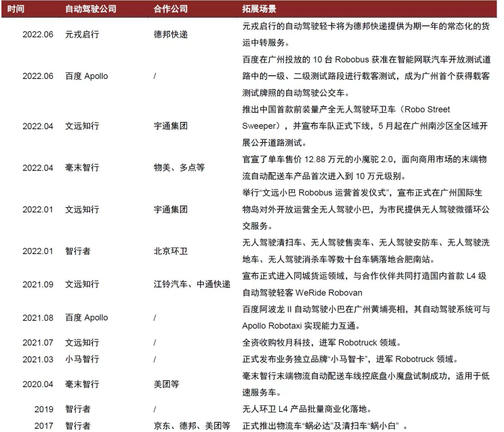Click the 自动驾驶公司 column header
504x432 pixels.
(x=91, y=9)
